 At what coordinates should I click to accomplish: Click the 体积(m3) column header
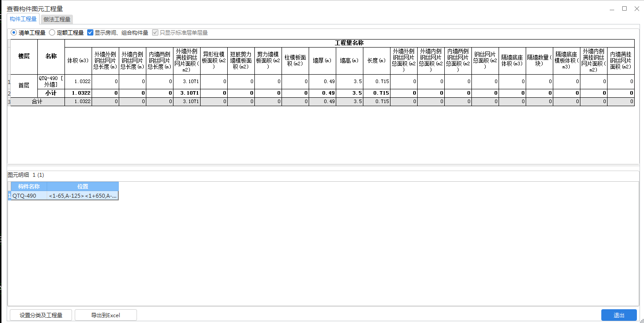coord(78,61)
